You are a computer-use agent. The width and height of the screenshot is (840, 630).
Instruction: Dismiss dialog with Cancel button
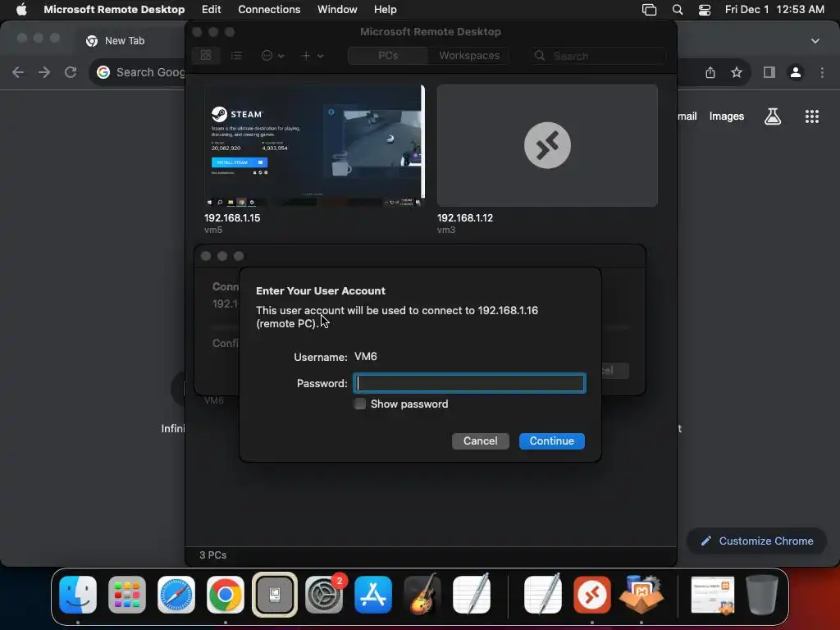480,441
